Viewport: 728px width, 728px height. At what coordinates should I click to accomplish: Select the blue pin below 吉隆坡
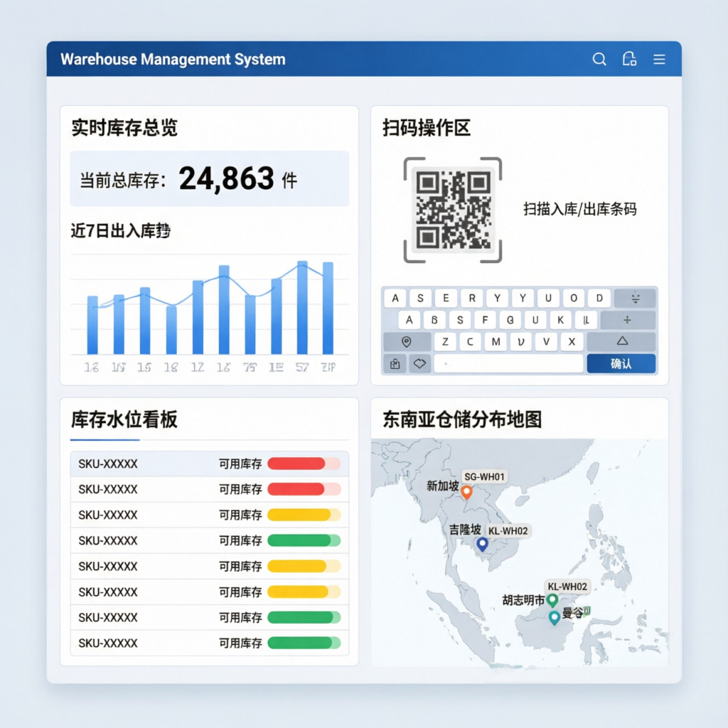(x=483, y=544)
